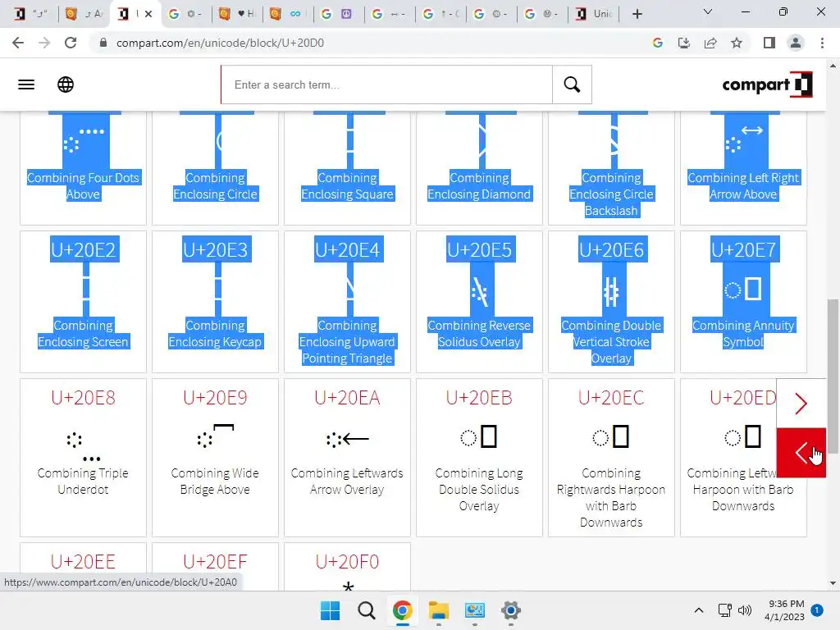The height and width of the screenshot is (630, 840).
Task: Open U+20E5 Combining Reverse Solidus Overlay
Action: pyautogui.click(x=479, y=302)
